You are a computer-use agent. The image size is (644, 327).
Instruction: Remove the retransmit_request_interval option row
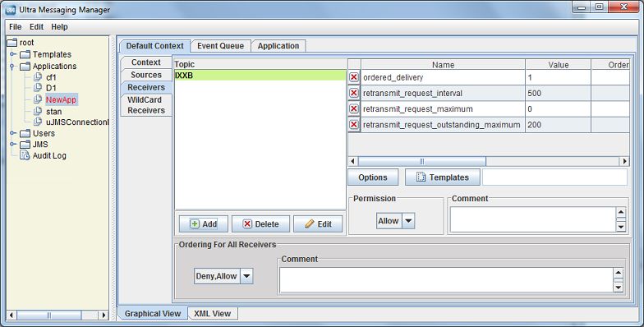tap(353, 94)
